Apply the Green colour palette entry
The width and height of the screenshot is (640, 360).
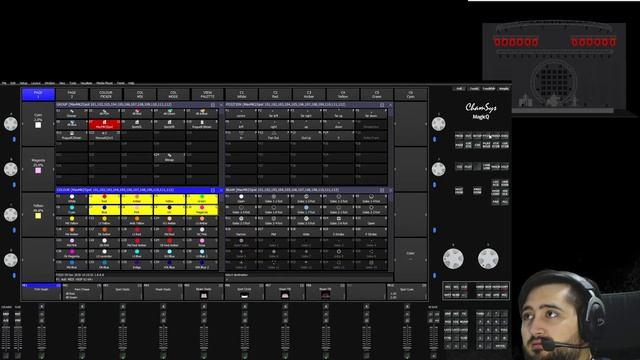[x=202, y=199]
